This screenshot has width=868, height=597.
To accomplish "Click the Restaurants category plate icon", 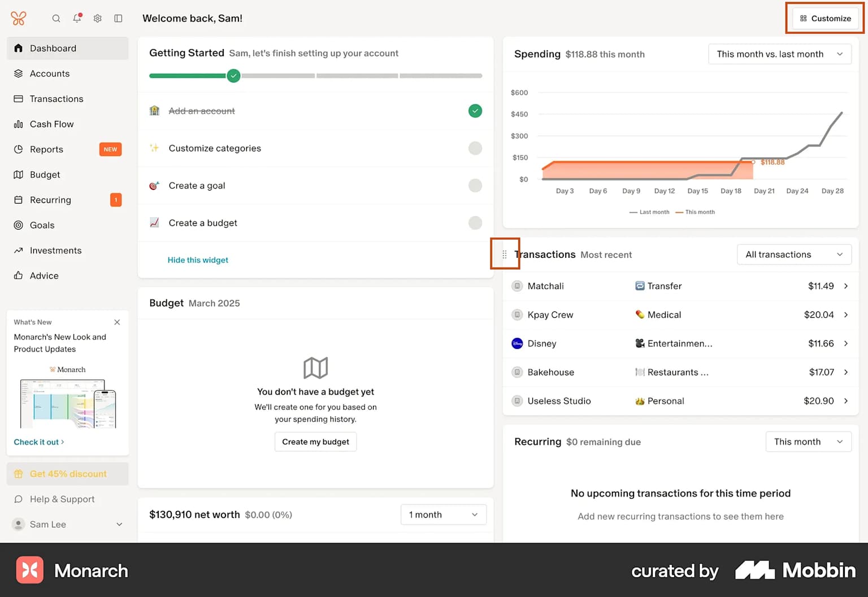I will coord(640,372).
